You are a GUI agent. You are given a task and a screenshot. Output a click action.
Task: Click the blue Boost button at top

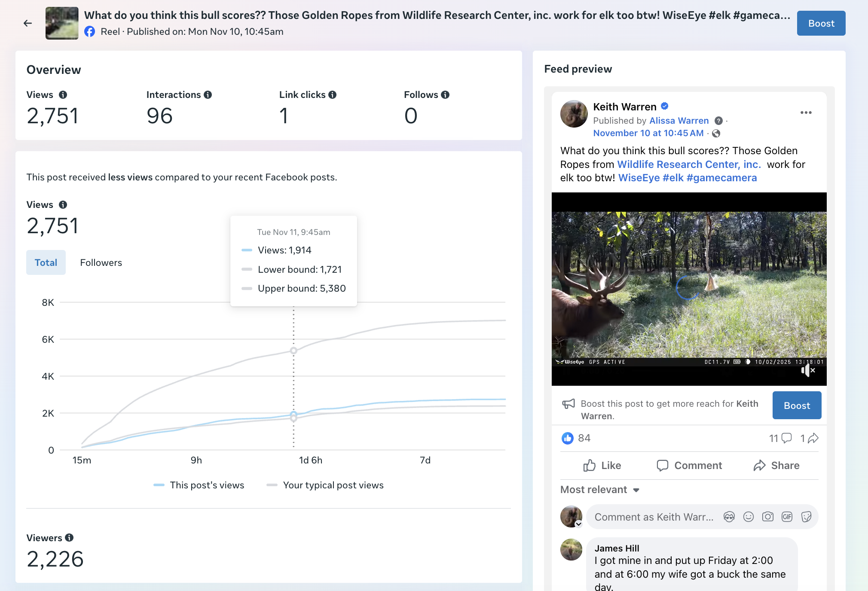(x=821, y=23)
